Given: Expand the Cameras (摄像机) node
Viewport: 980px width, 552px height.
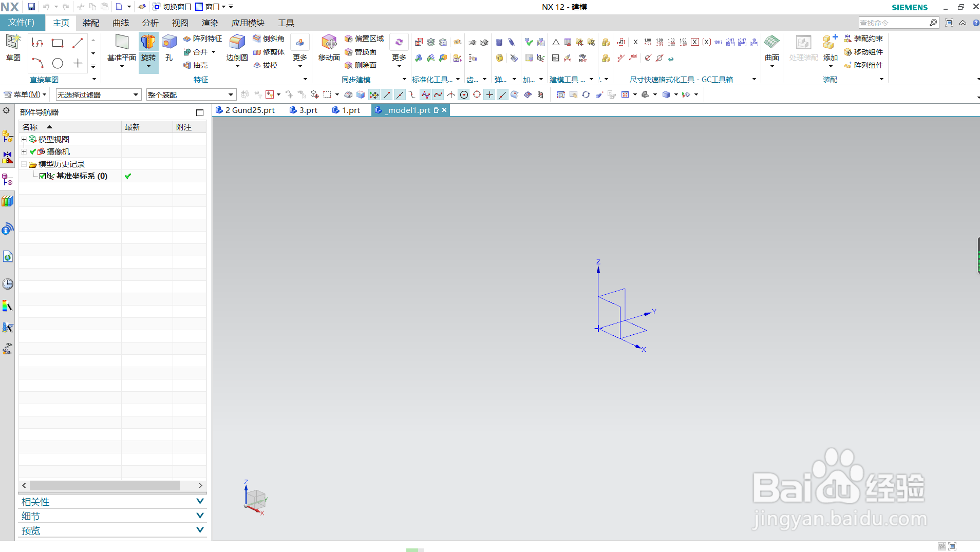Looking at the screenshot, I should coord(24,151).
